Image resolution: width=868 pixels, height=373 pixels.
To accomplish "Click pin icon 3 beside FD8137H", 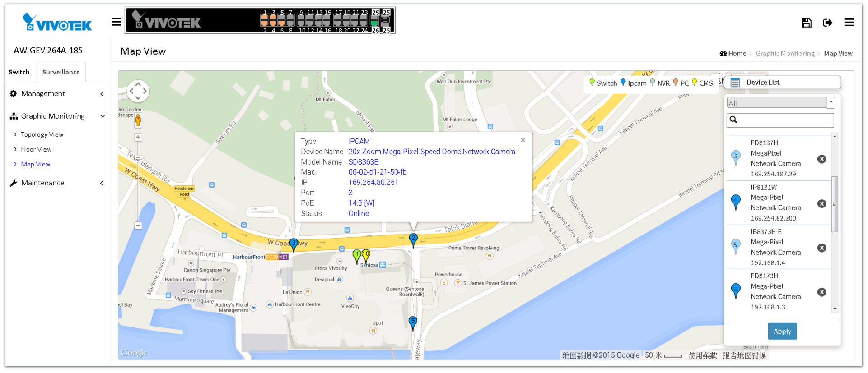I will pos(736,158).
